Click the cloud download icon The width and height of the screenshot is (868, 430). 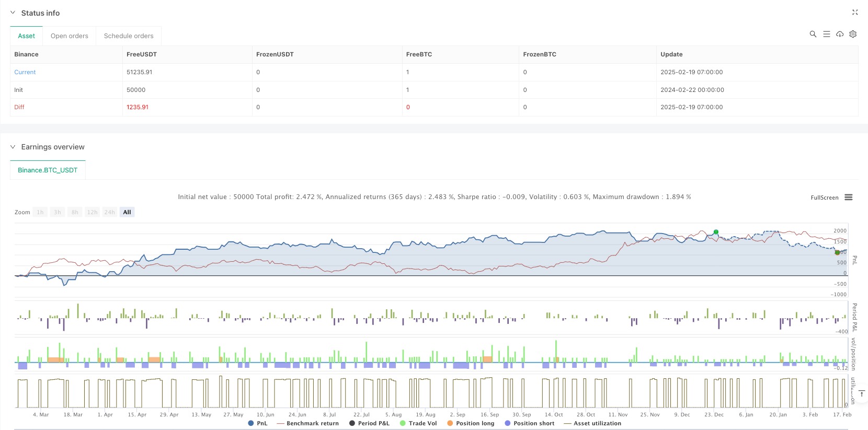[840, 34]
